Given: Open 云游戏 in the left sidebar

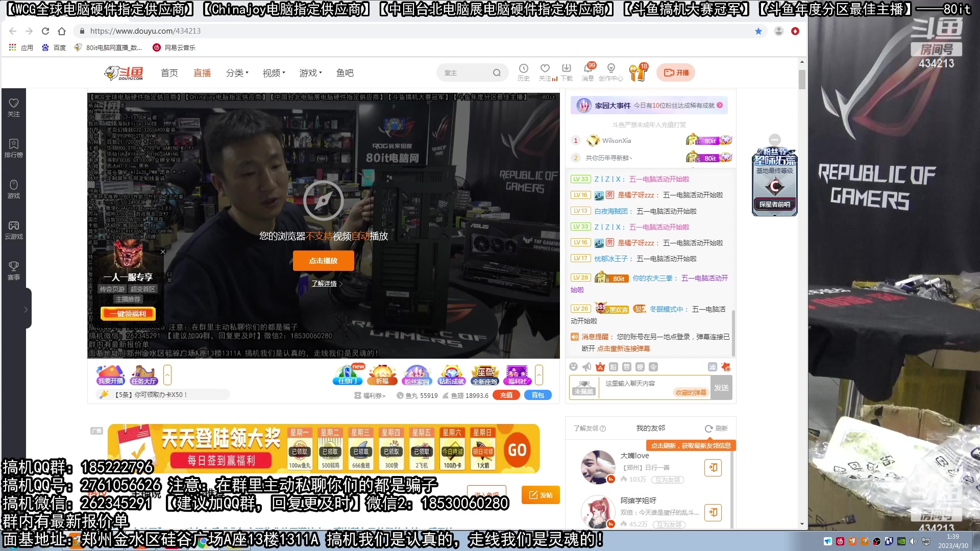Looking at the screenshot, I should click(14, 230).
